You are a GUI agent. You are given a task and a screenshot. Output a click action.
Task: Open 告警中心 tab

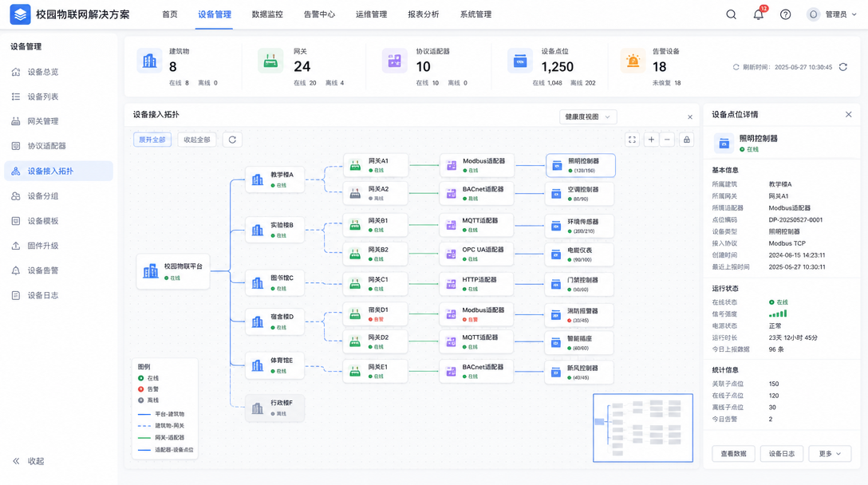pos(319,14)
